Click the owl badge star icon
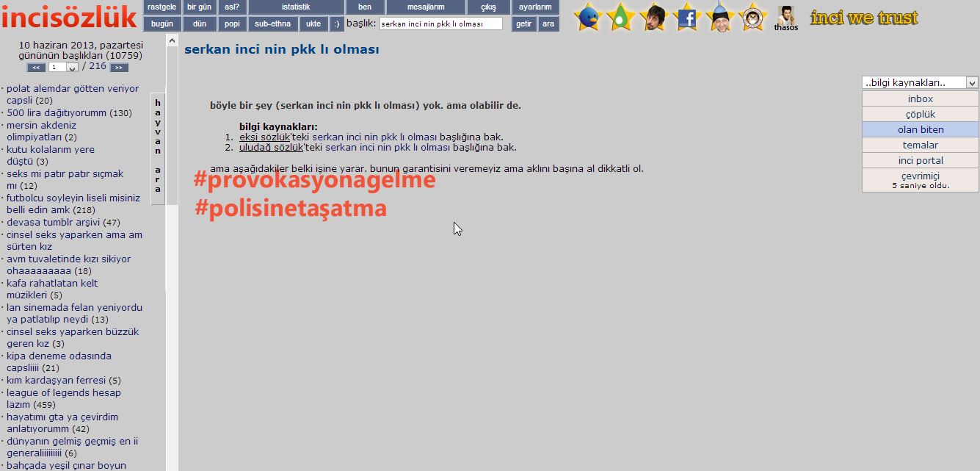This screenshot has width=980, height=471. click(x=752, y=16)
